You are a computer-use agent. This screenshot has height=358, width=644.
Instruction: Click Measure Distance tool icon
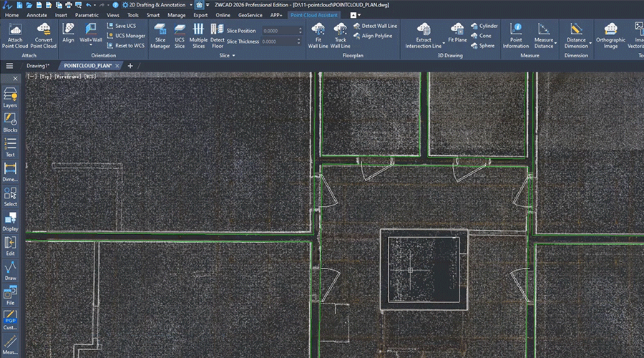pos(543,29)
